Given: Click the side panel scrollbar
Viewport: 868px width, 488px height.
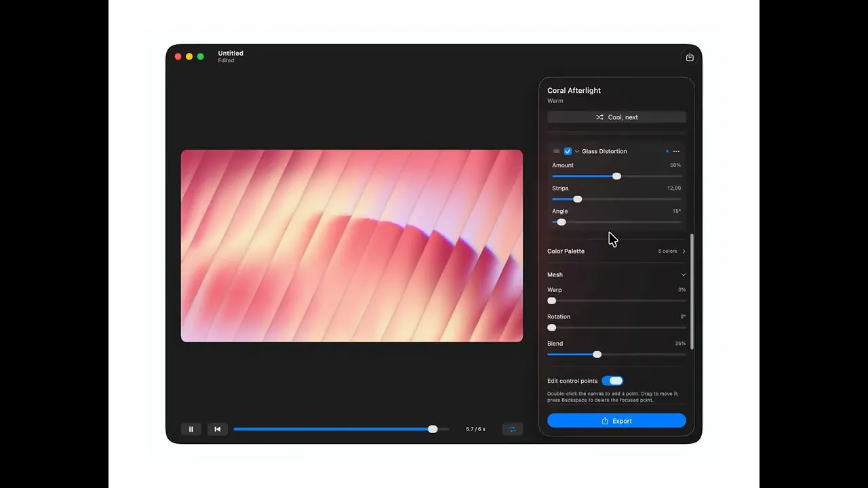Looking at the screenshot, I should pos(692,291).
